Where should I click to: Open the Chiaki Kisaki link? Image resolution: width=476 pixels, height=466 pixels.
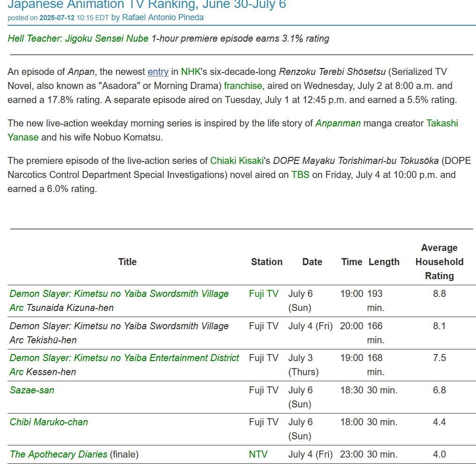[x=237, y=161]
